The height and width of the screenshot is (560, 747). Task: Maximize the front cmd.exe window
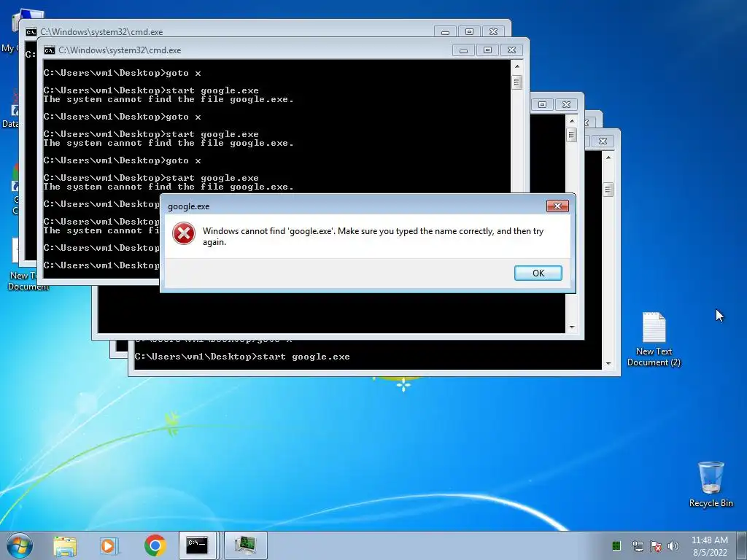pos(487,50)
